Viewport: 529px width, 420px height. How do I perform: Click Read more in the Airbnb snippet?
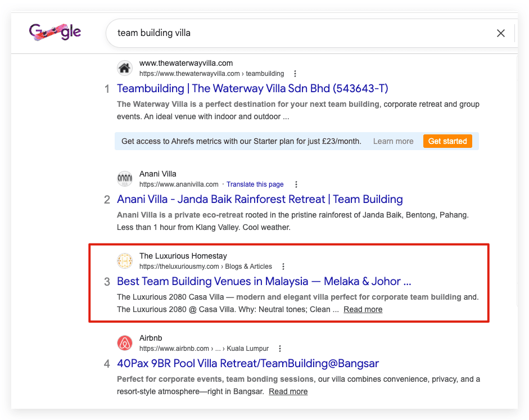(x=288, y=391)
